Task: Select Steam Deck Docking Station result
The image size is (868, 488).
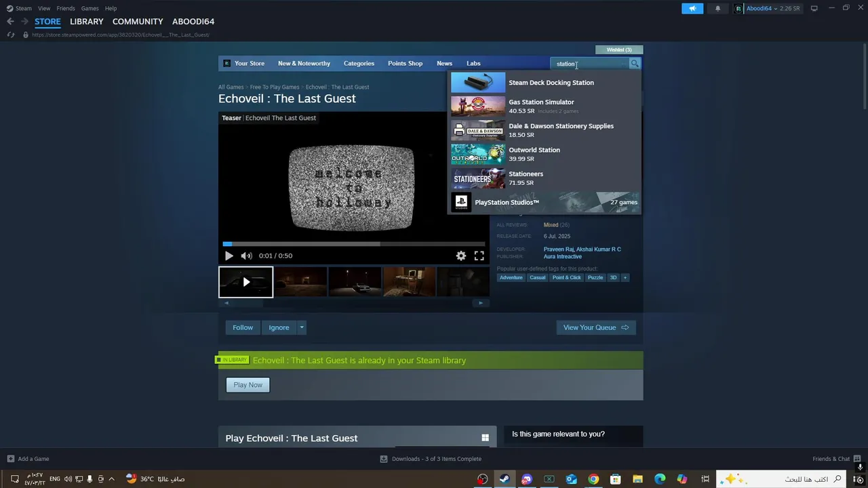Action: point(544,83)
